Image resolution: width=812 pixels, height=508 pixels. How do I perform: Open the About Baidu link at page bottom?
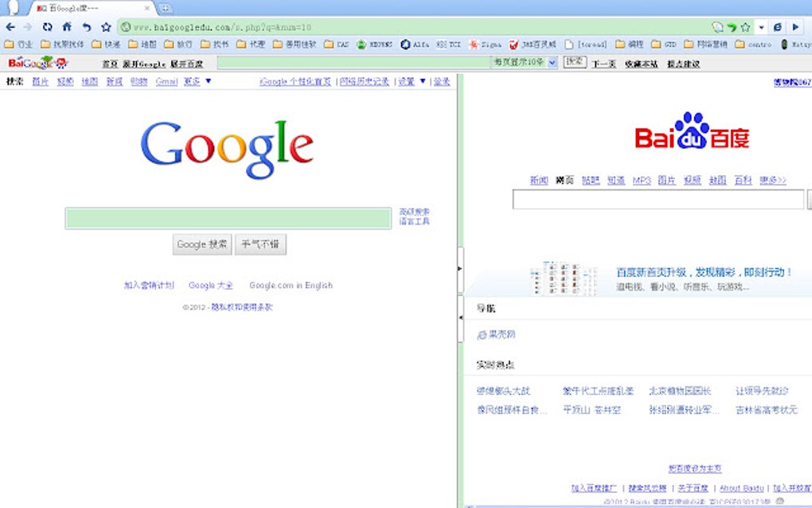point(740,487)
